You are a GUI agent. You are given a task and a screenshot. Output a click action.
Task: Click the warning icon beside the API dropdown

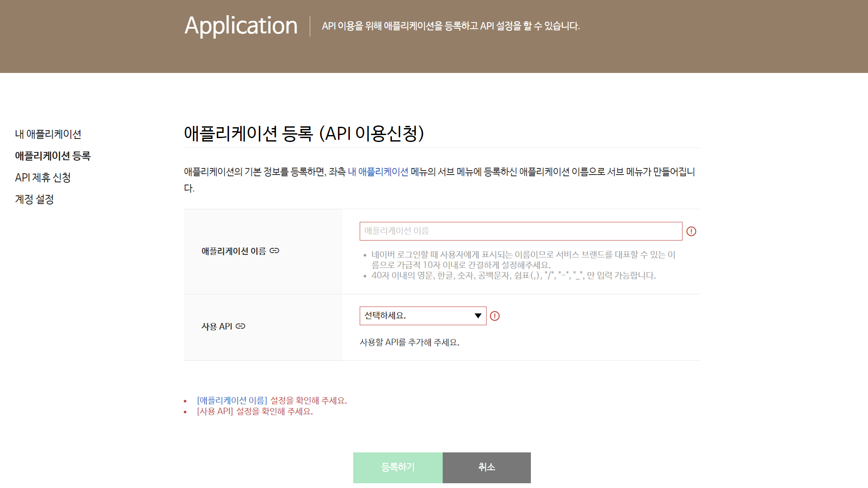click(x=495, y=316)
